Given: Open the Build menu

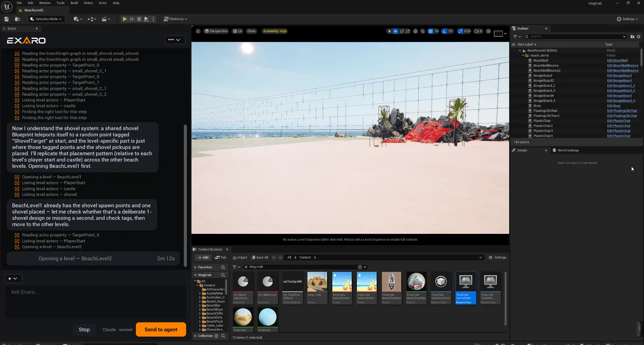Looking at the screenshot, I should click(x=74, y=3).
